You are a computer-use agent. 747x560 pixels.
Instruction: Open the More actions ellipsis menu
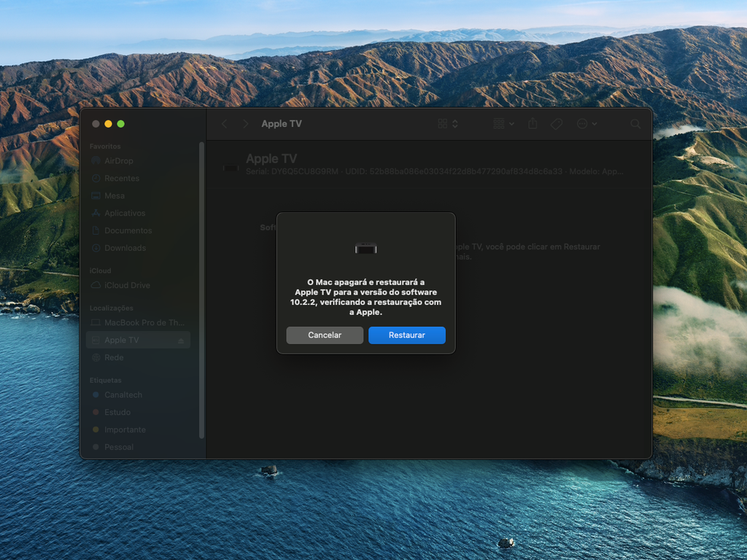coord(587,124)
